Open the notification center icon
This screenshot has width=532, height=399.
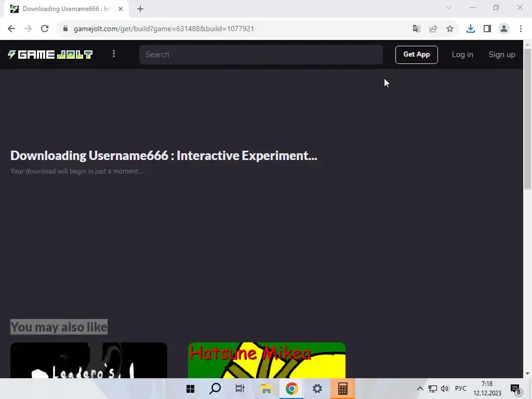coord(515,389)
